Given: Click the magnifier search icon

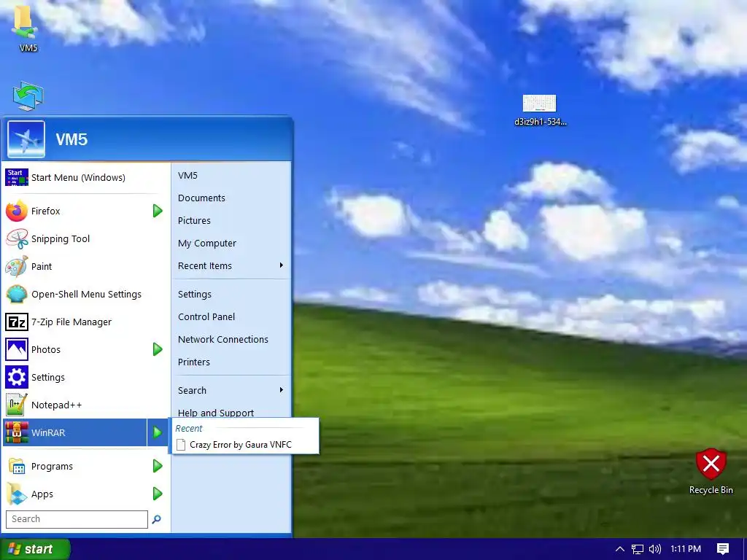Looking at the screenshot, I should point(156,519).
